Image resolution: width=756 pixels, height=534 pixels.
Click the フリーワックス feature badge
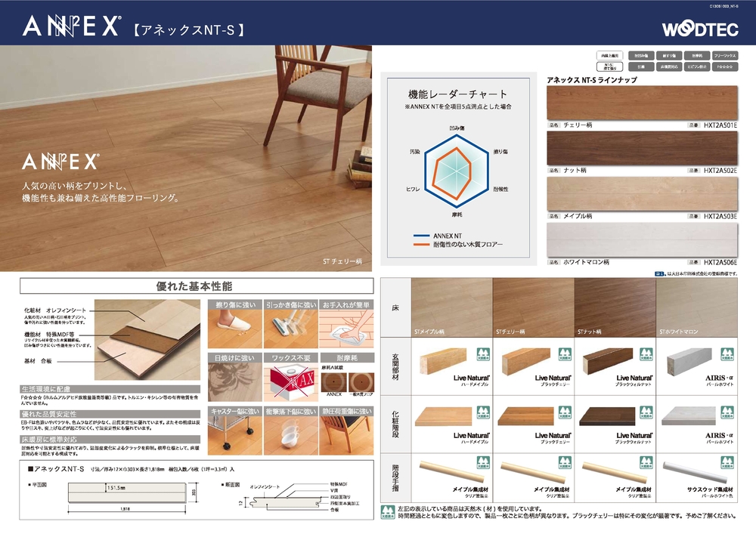[725, 56]
